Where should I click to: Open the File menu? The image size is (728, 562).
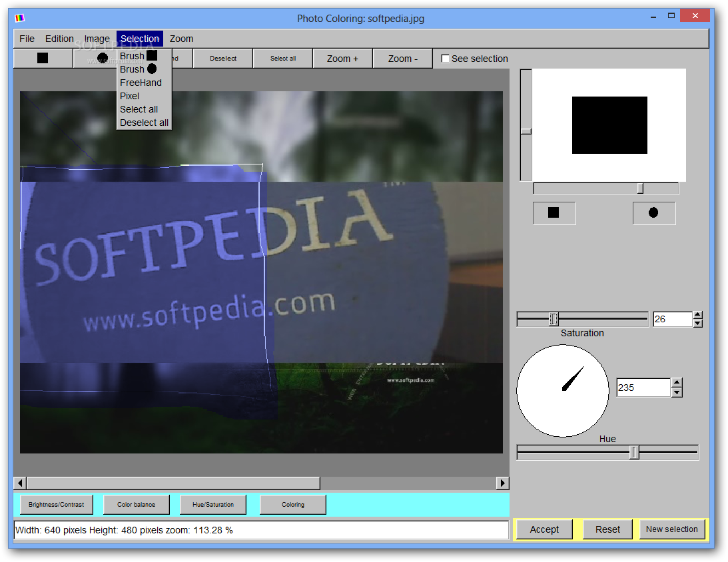pyautogui.click(x=27, y=39)
